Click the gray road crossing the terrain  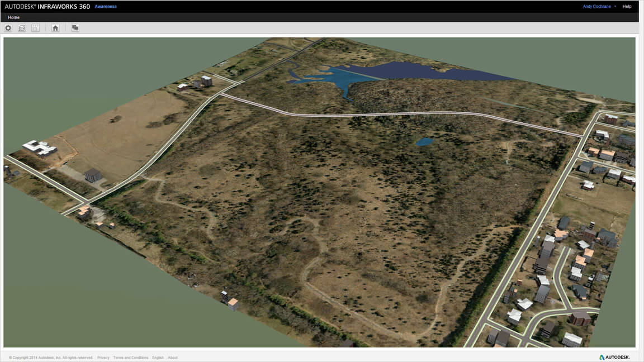coord(391,115)
